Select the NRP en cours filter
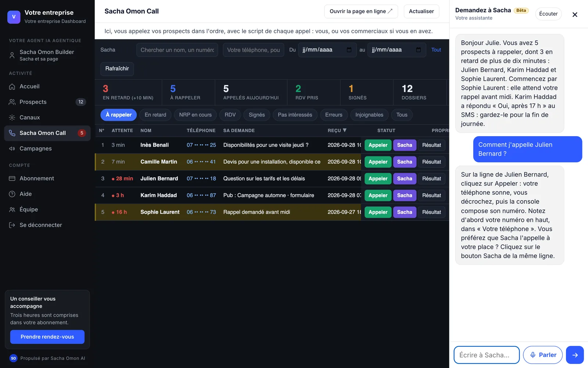The image size is (588, 368). [x=195, y=115]
